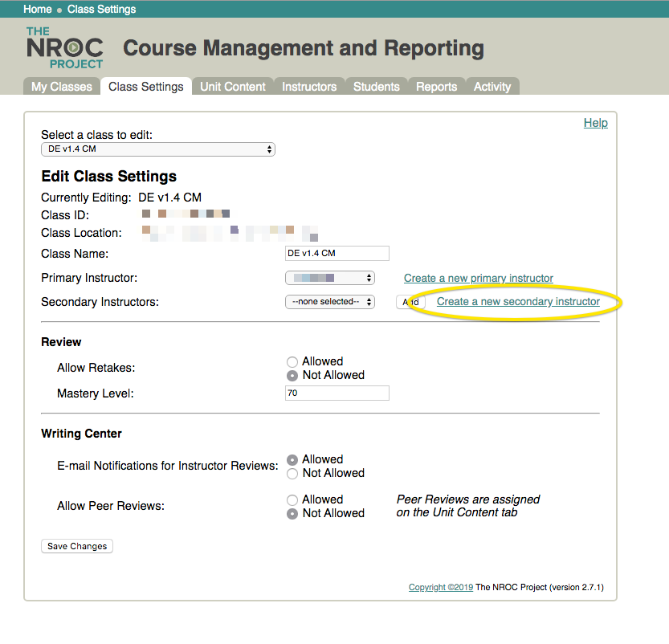Switch to the My Classes tab
This screenshot has width=669, height=644.
click(x=61, y=87)
